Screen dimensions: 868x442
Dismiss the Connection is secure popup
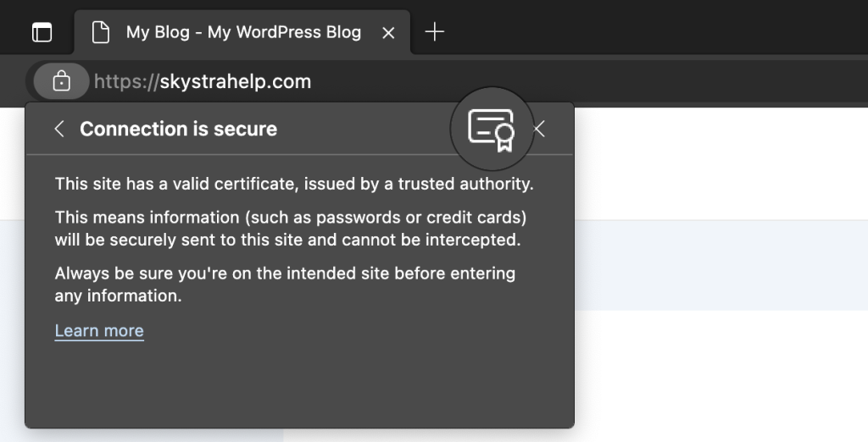coord(539,129)
